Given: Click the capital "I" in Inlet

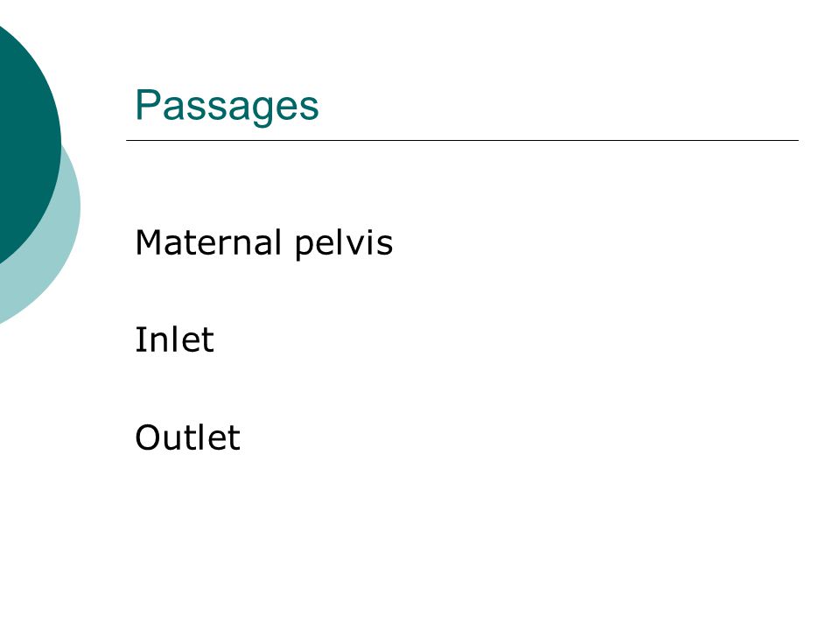Looking at the screenshot, I should click(x=139, y=339).
